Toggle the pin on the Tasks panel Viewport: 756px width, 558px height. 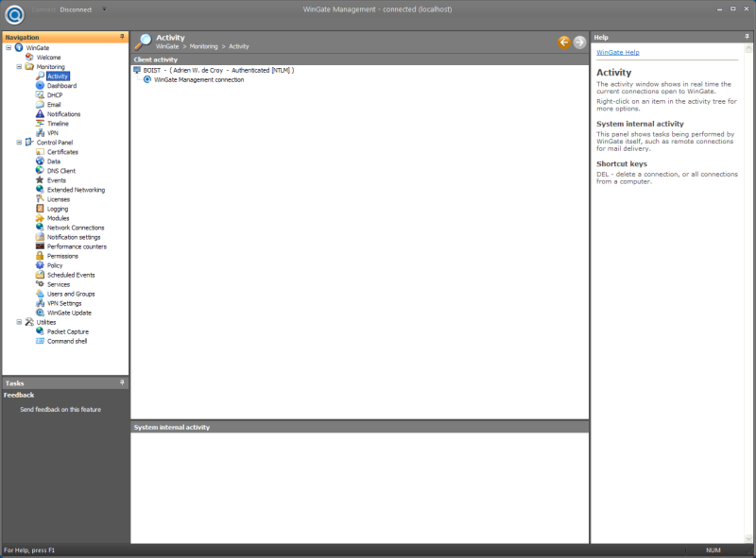(122, 382)
